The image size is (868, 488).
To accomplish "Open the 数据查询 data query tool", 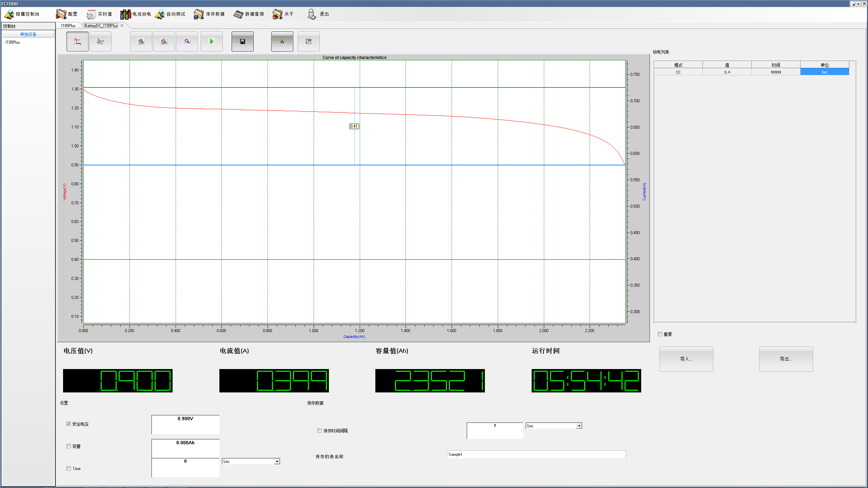I will (x=249, y=14).
